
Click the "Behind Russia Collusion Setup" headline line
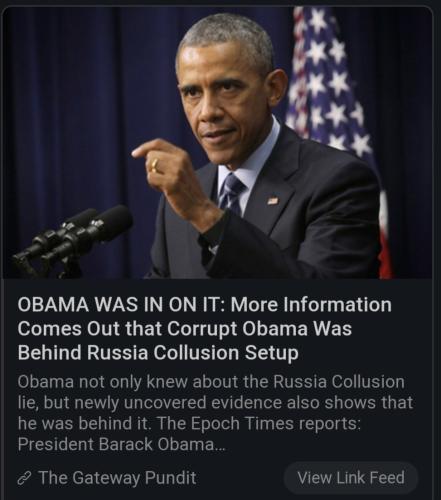coord(158,353)
